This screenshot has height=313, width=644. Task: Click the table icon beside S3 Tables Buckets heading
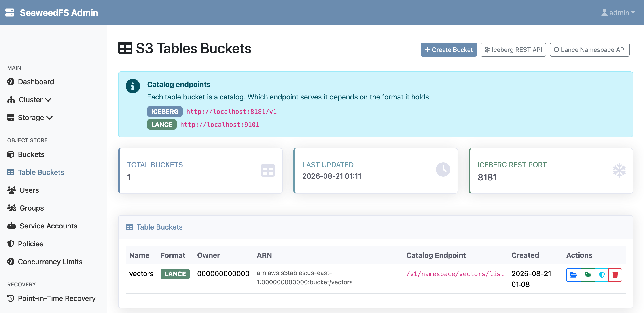(x=125, y=48)
